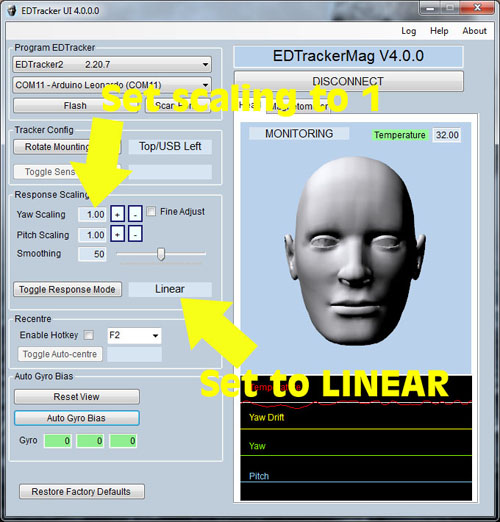Viewport: 500px width, 522px height.
Task: Click the Reset View button
Action: [x=77, y=397]
